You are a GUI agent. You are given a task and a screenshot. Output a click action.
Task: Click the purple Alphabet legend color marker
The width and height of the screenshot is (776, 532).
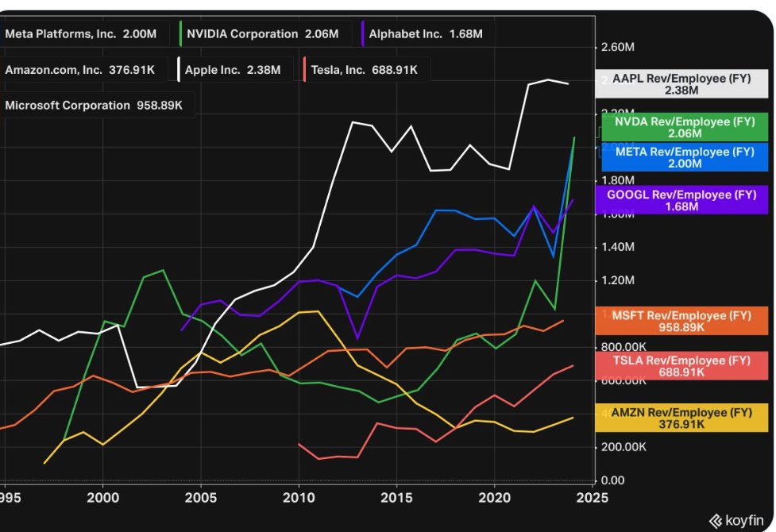365,34
